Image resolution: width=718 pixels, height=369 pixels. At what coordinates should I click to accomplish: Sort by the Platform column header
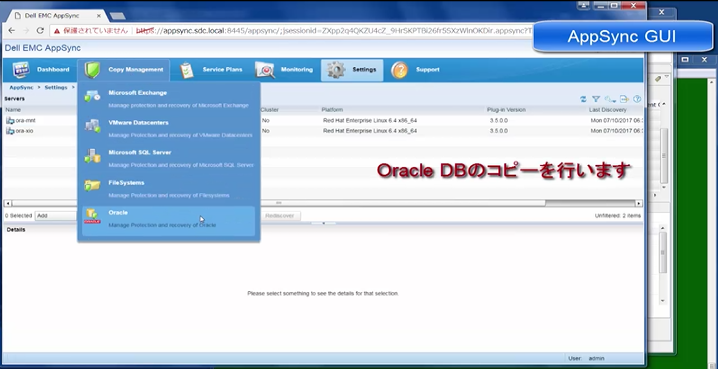click(332, 110)
